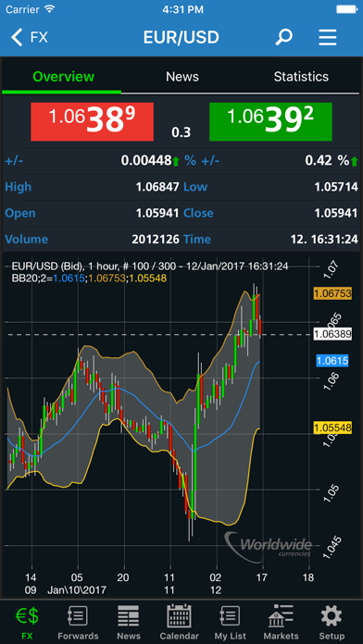Select the High value 1.06847
This screenshot has width=363, height=644.
click(157, 187)
